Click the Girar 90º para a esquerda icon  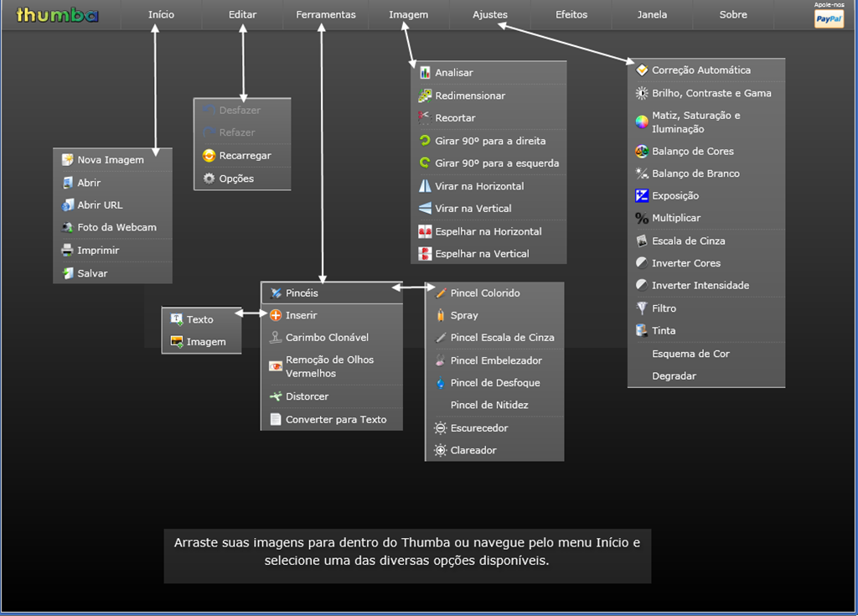click(425, 163)
